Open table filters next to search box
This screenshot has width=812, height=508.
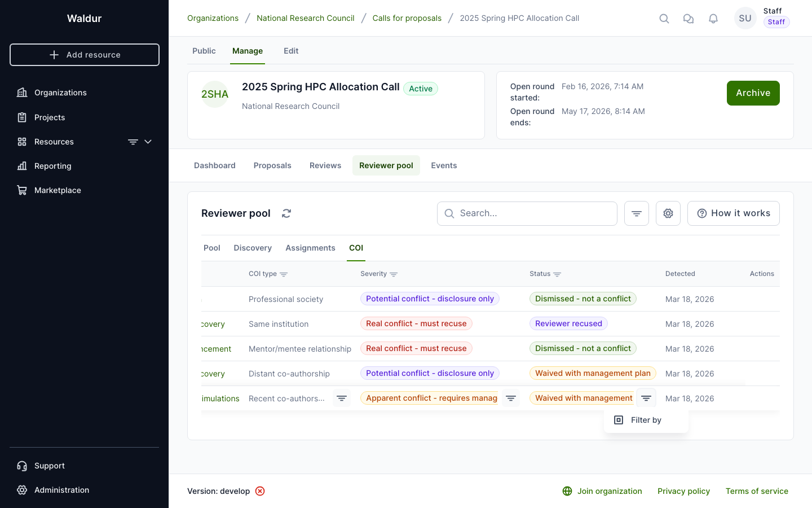637,213
